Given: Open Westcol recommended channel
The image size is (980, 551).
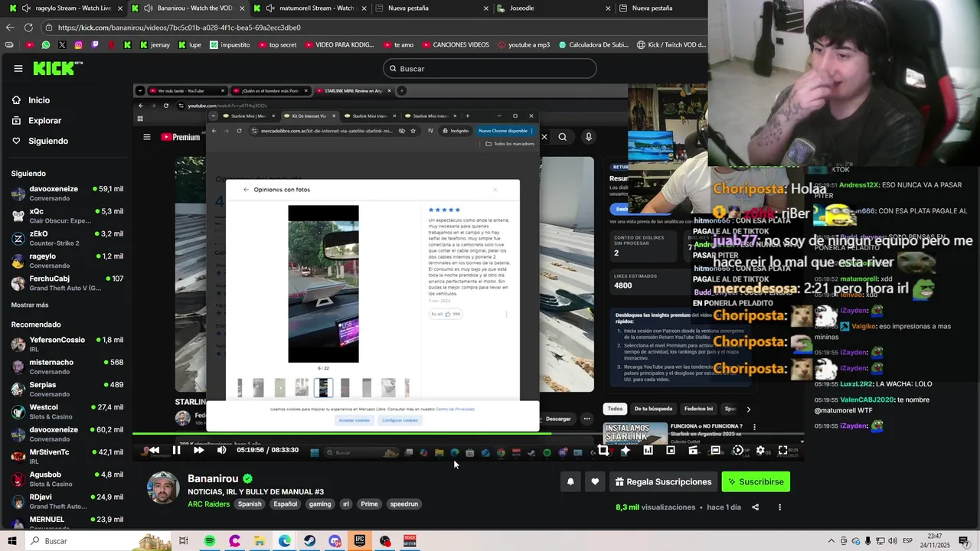Looking at the screenshot, I should click(67, 412).
